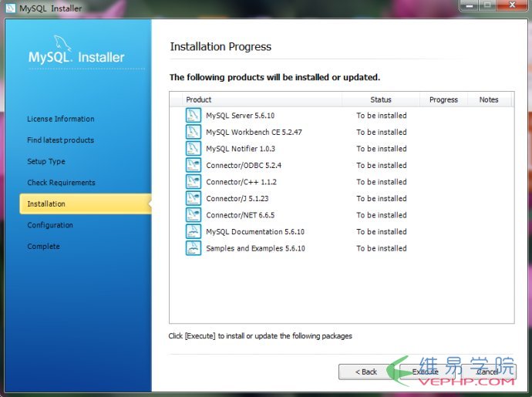
Task: Click the MySQL Installer title bar icon
Action: pyautogui.click(x=11, y=8)
